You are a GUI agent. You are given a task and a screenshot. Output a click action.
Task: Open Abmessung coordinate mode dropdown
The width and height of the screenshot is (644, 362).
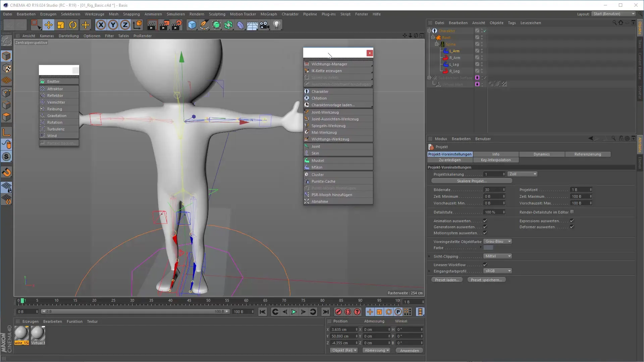pos(377,350)
